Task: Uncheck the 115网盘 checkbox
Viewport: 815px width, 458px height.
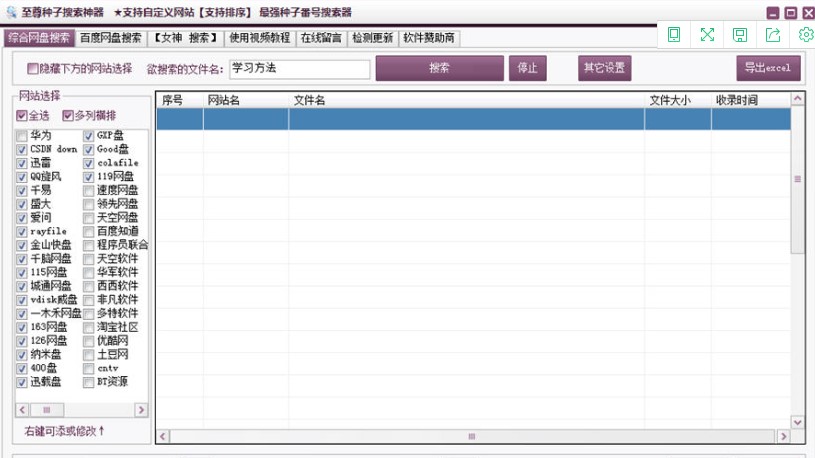Action: pyautogui.click(x=22, y=273)
